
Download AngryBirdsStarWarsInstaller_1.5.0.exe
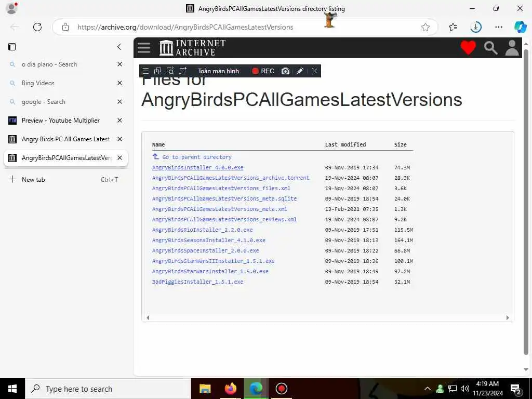point(210,271)
